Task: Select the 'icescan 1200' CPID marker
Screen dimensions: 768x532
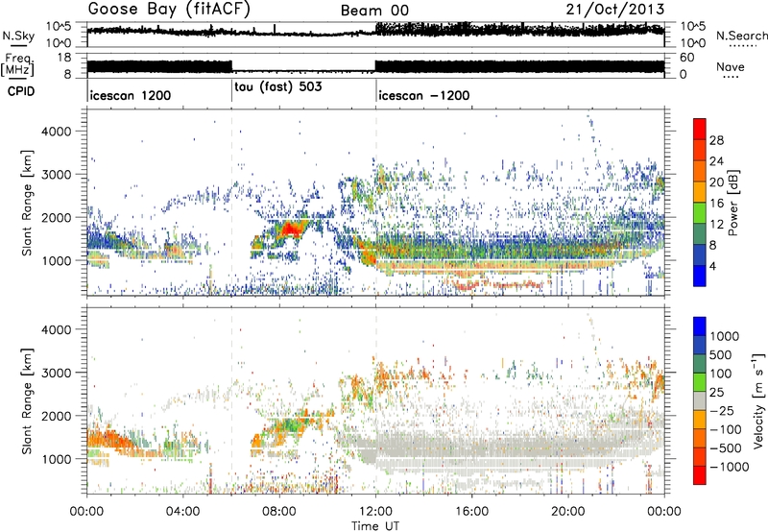Action: [x=131, y=95]
